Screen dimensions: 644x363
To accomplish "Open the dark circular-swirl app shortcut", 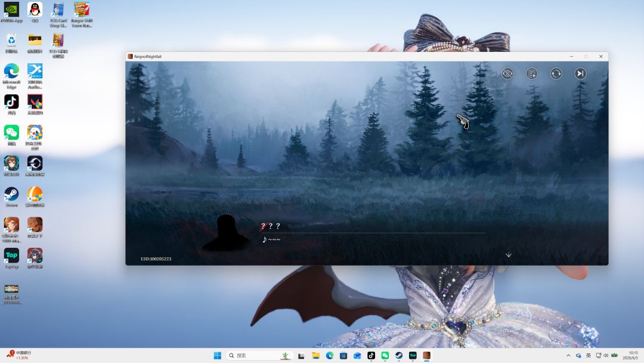I will (x=35, y=166).
